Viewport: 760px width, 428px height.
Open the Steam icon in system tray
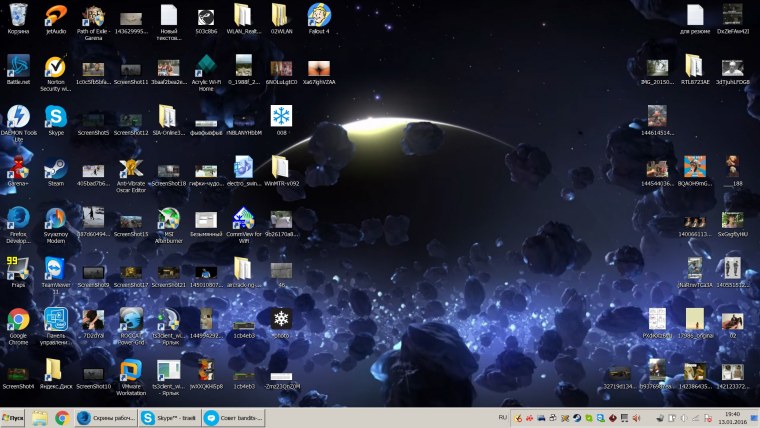click(577, 418)
